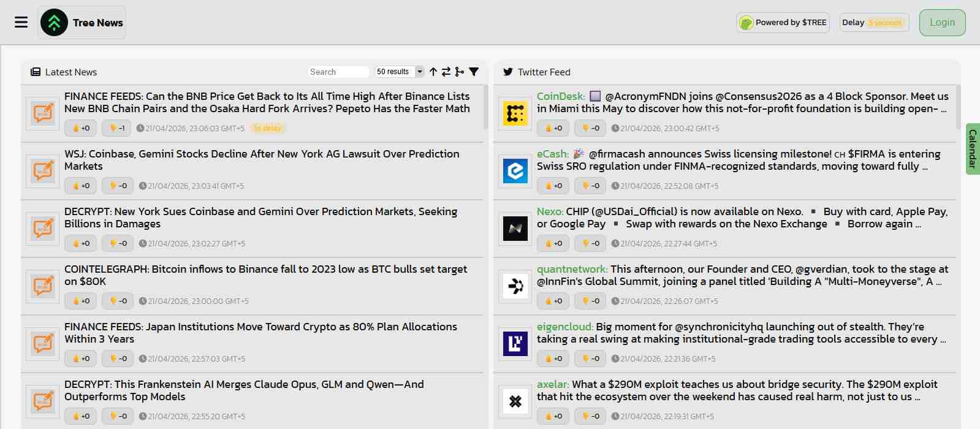980x429 pixels.
Task: Click the Latest News panel header
Action: pyautogui.click(x=64, y=72)
